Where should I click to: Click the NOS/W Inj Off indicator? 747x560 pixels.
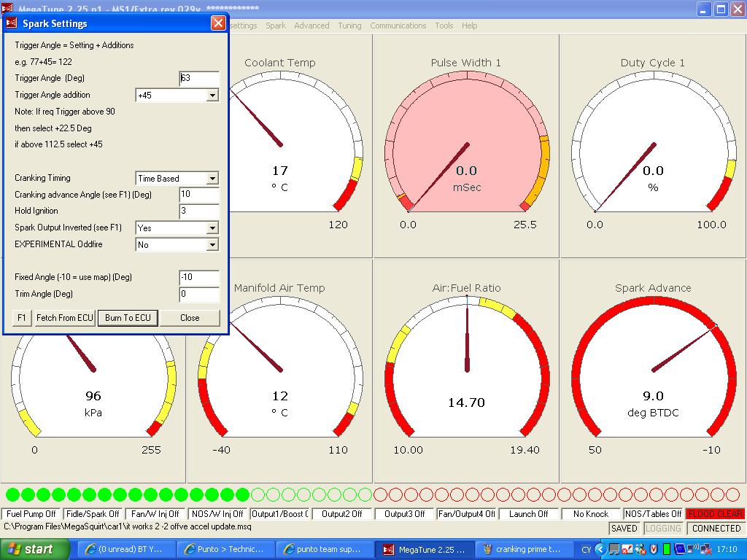pos(217,514)
